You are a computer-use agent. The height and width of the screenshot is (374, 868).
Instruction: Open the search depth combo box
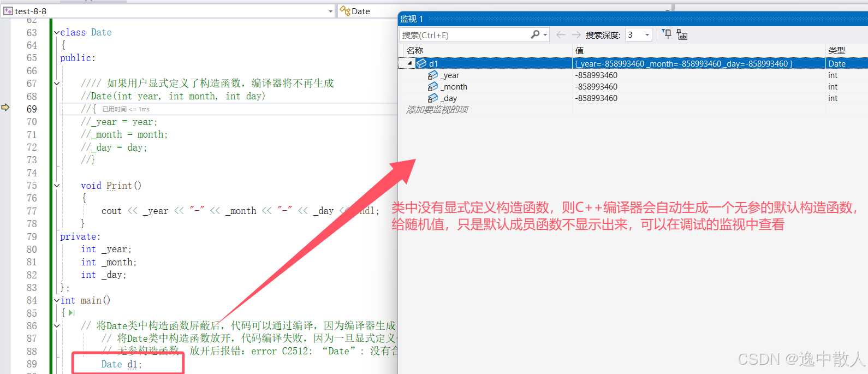[x=638, y=34]
